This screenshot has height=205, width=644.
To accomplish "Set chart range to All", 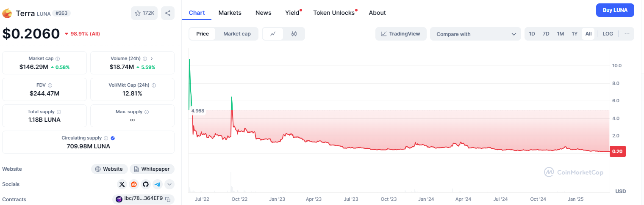I will point(588,34).
